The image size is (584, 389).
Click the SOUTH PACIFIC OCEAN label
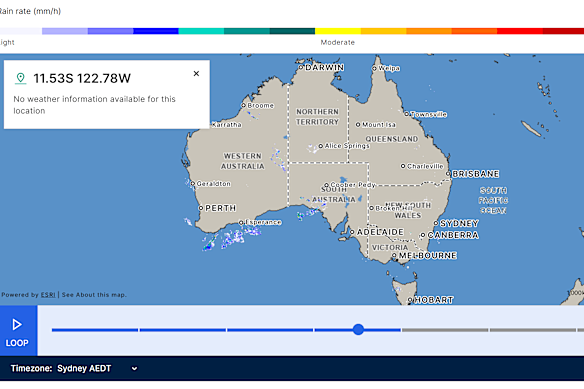[493, 200]
